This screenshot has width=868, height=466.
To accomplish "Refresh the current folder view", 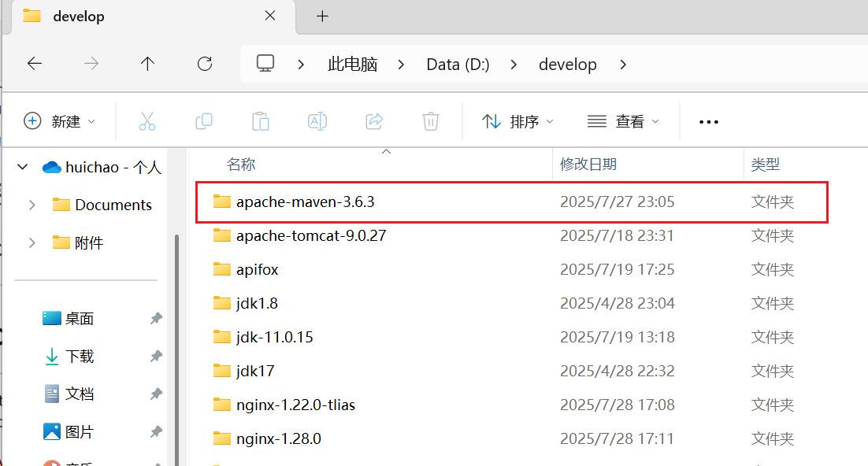I will coord(205,64).
